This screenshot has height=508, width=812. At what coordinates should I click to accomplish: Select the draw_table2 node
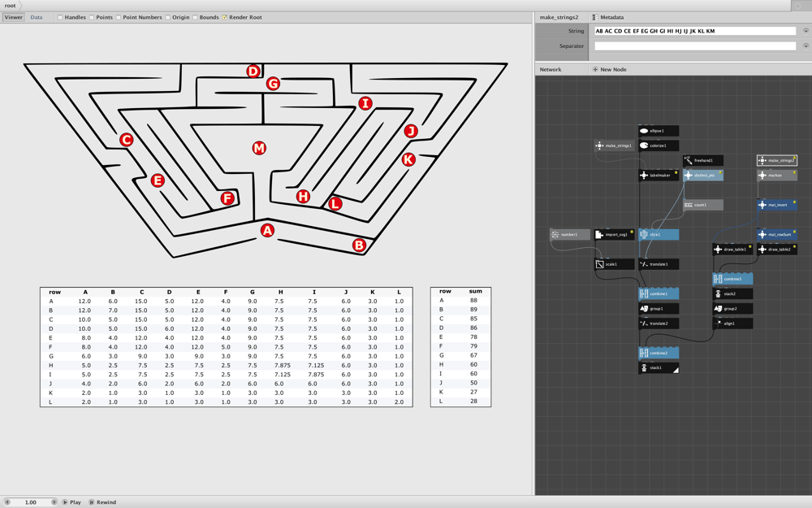click(x=777, y=250)
